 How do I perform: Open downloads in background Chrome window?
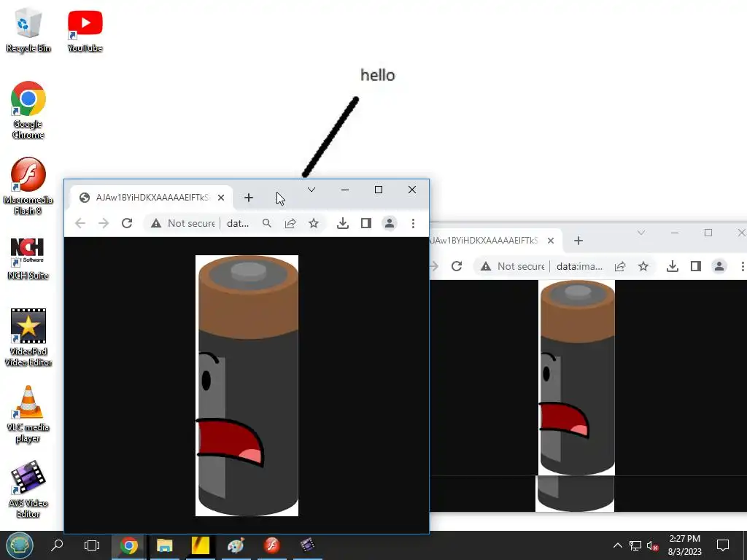[672, 266]
